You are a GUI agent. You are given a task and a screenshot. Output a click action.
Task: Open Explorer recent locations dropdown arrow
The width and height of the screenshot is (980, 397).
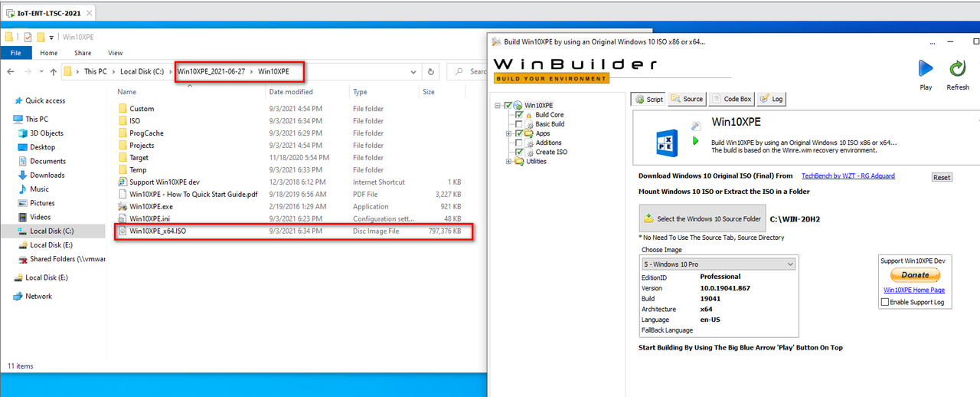[x=41, y=71]
